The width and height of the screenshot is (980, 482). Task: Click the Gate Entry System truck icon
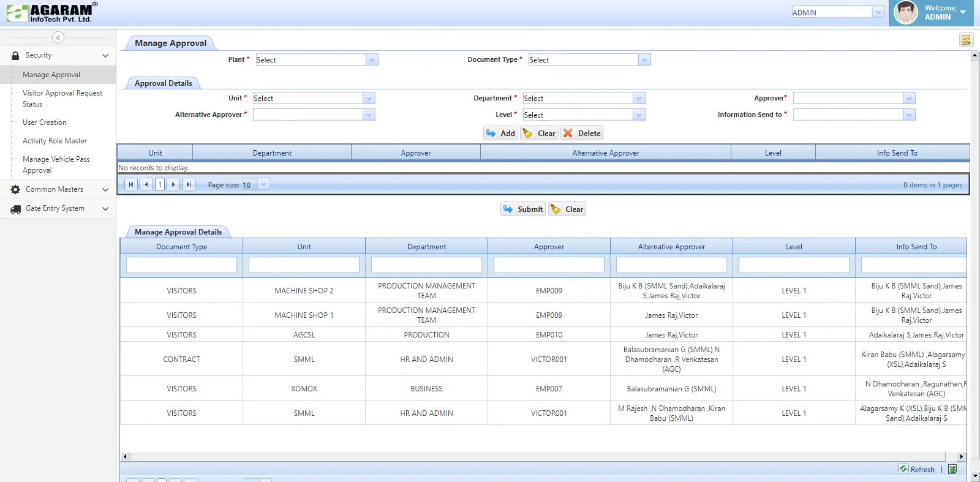[x=15, y=209]
